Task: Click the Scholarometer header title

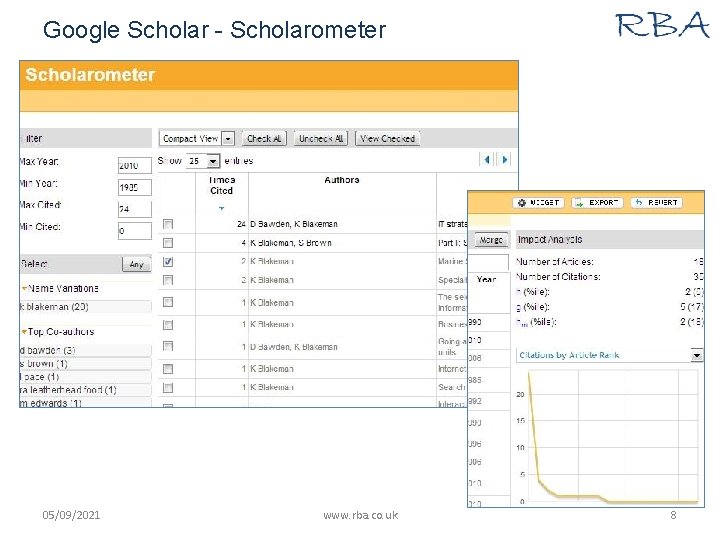Action: pos(90,75)
